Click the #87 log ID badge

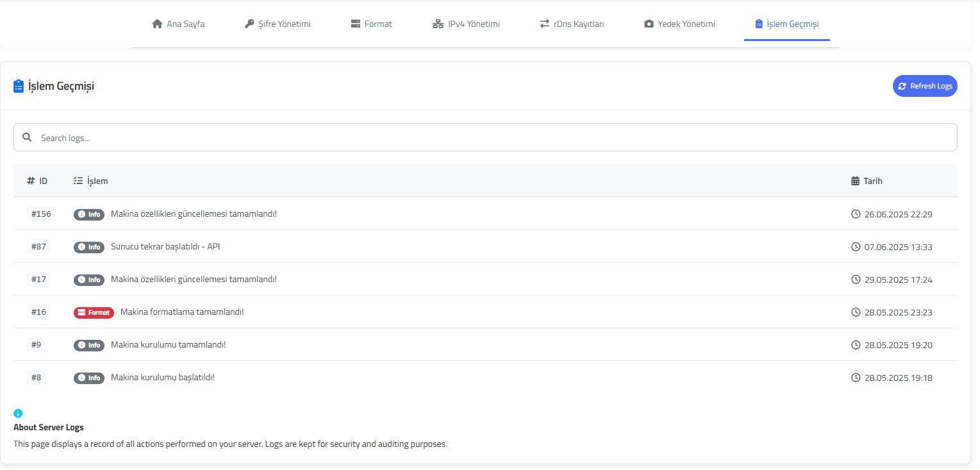(x=38, y=247)
